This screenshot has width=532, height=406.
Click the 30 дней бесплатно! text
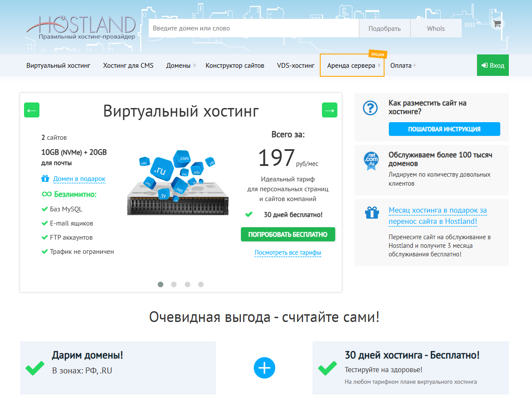[293, 214]
